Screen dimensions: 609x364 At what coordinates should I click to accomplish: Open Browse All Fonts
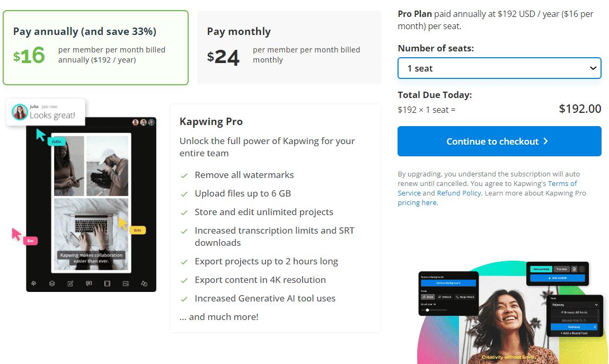[x=575, y=313]
